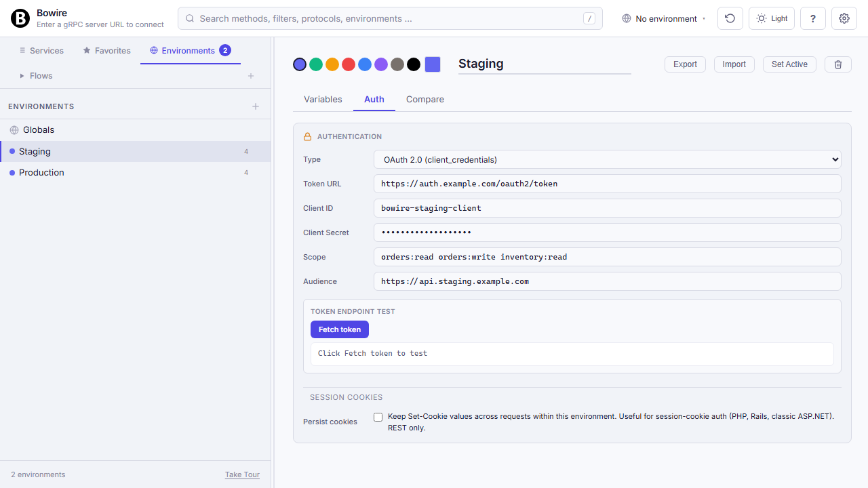Pick the blue color swatch
The width and height of the screenshot is (868, 488).
365,64
